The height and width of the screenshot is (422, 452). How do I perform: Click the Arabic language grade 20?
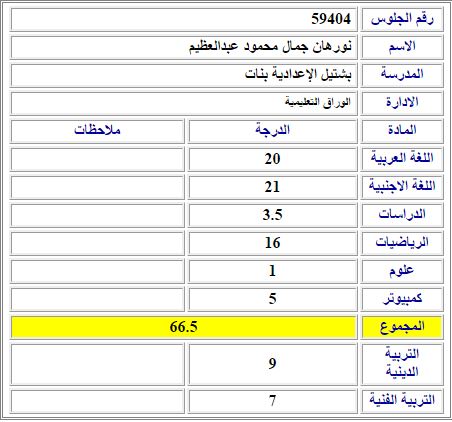(x=273, y=159)
